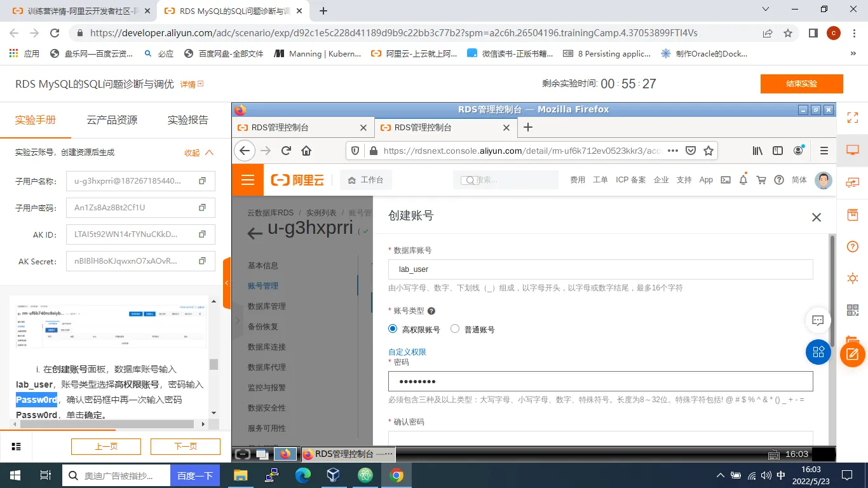Open a new Firefox tab
Screen dimensions: 868x488
pyautogui.click(x=527, y=127)
